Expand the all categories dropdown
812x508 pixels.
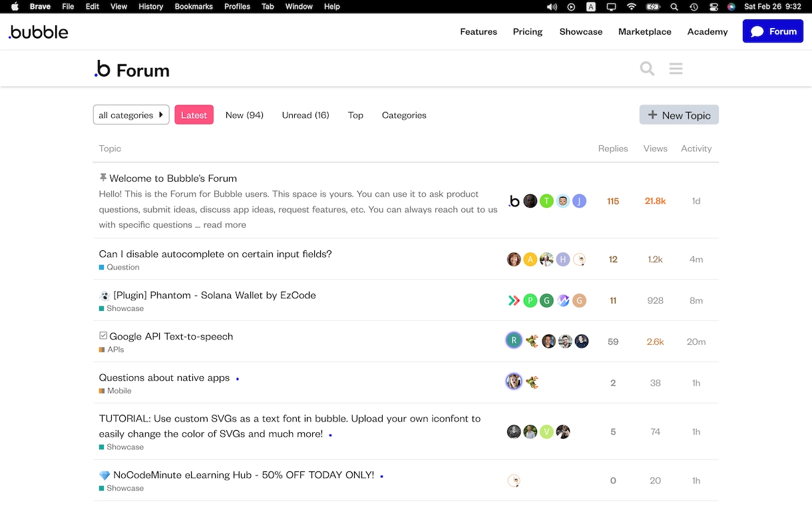131,115
